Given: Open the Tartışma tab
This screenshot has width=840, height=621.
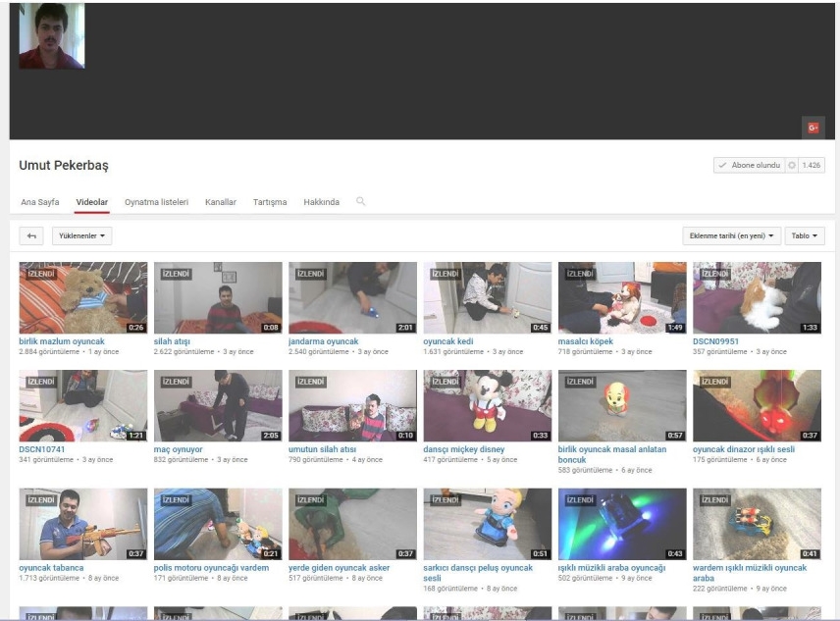Looking at the screenshot, I should (270, 202).
